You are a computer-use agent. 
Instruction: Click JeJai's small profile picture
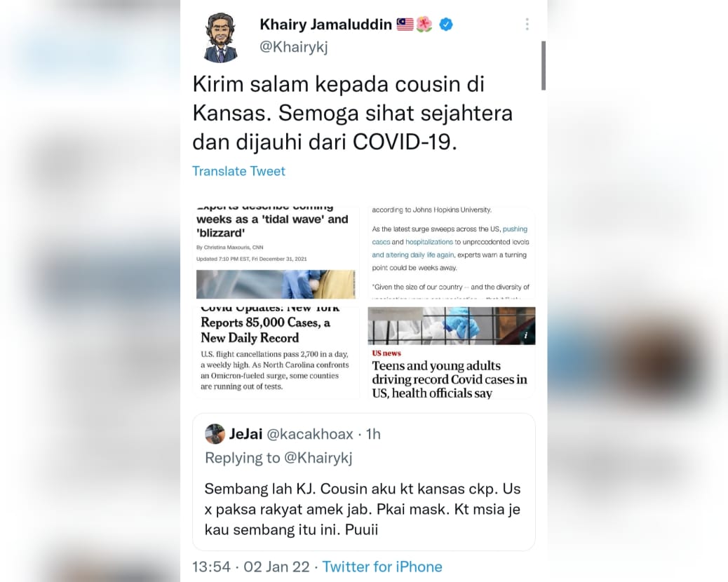pyautogui.click(x=215, y=434)
